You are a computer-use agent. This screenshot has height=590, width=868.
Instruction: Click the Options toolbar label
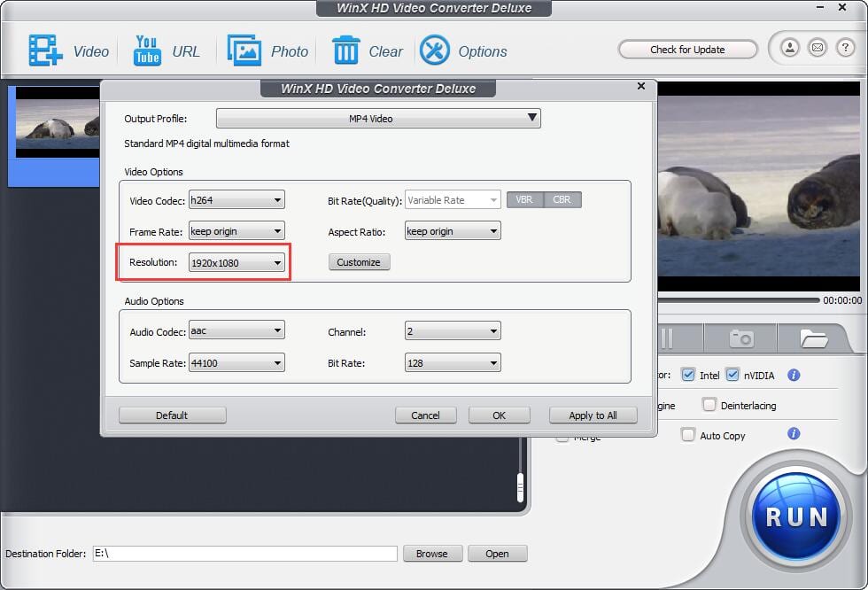tap(483, 51)
